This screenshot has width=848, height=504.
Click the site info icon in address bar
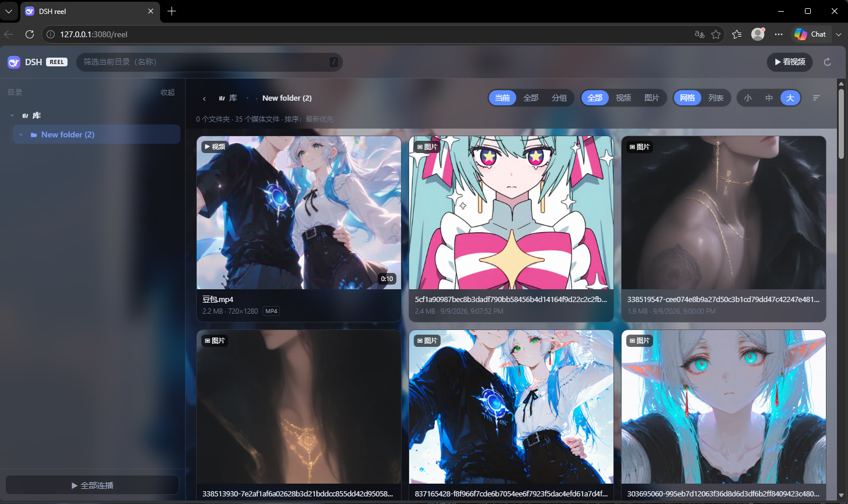click(x=51, y=34)
